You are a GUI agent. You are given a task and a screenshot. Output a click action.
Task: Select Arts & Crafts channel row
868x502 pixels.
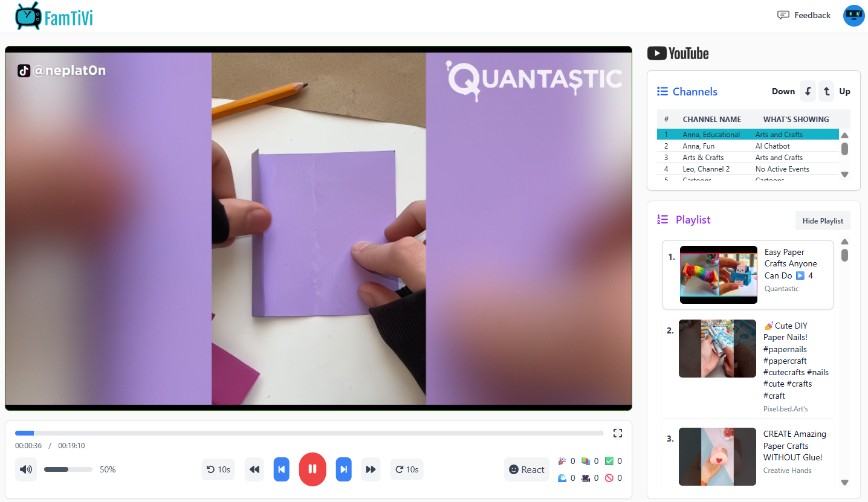coord(748,158)
